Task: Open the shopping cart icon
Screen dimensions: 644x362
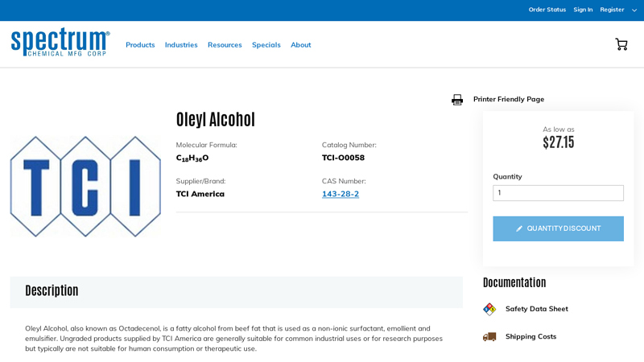Action: [621, 44]
